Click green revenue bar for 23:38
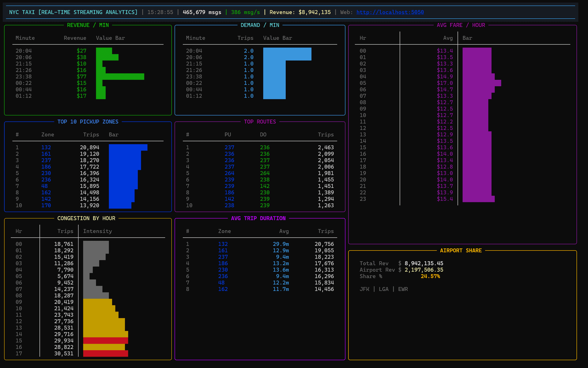This screenshot has width=588, height=368. pos(120,77)
